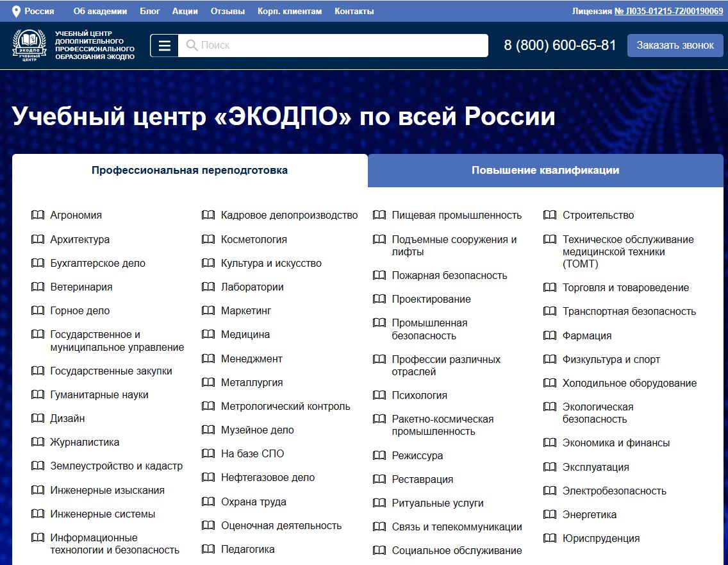Screen dimensions: 728x565
Task: Click the book icon next to Медицина
Action: (x=208, y=334)
